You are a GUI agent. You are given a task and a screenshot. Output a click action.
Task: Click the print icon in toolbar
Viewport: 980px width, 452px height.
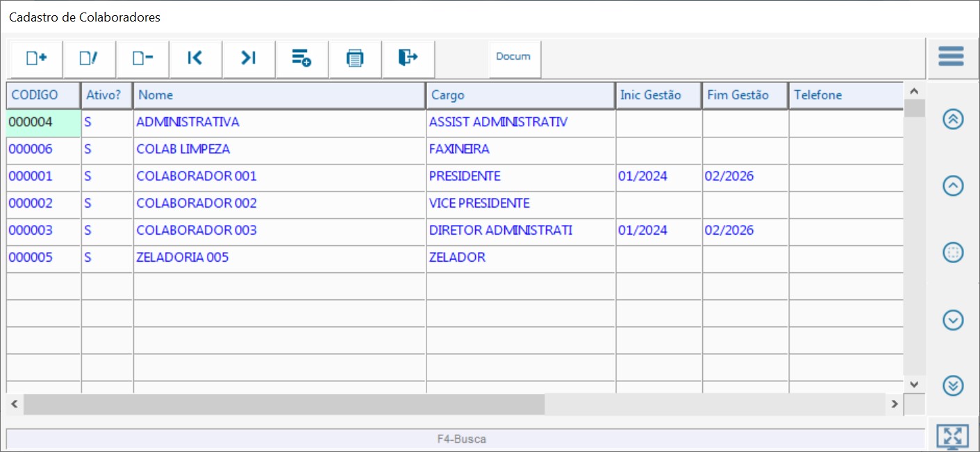click(355, 58)
